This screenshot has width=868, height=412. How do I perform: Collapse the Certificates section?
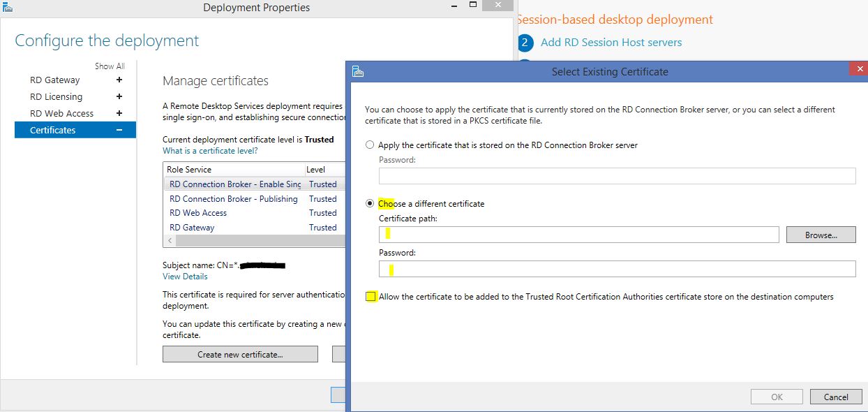pos(119,130)
